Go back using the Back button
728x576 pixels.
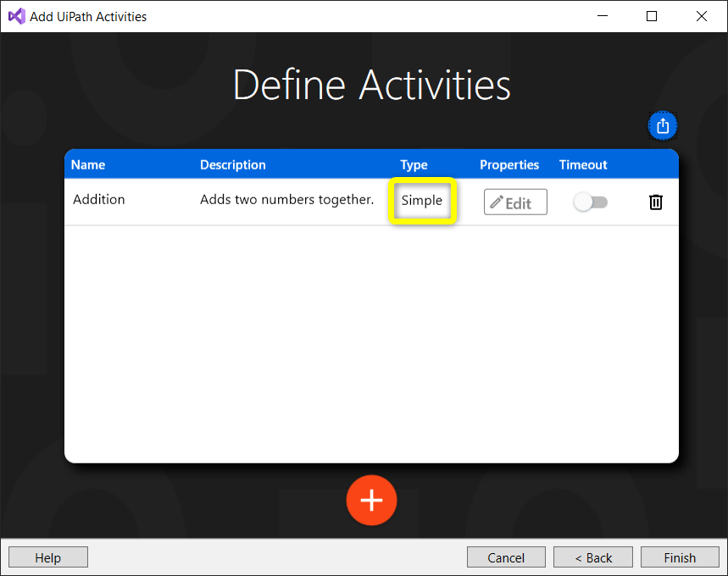point(592,557)
